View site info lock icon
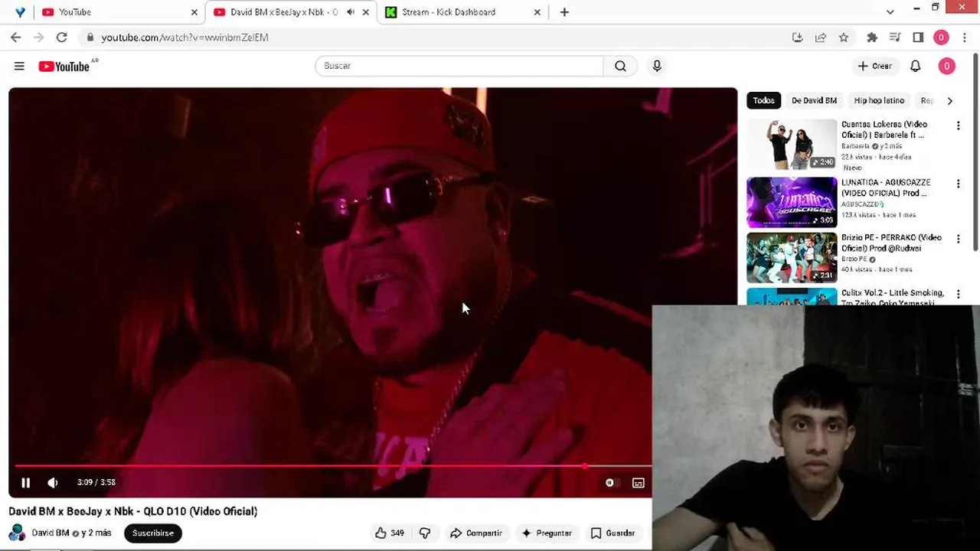 coord(90,37)
